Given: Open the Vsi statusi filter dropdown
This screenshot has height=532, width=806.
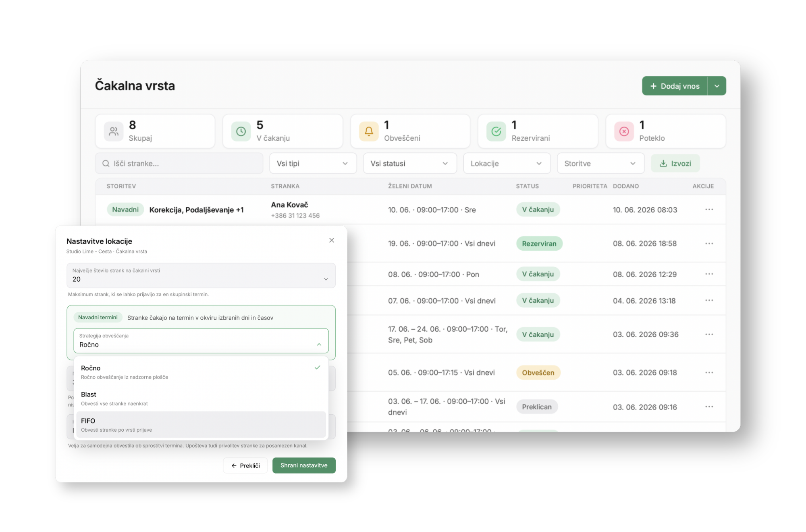Looking at the screenshot, I should point(409,163).
